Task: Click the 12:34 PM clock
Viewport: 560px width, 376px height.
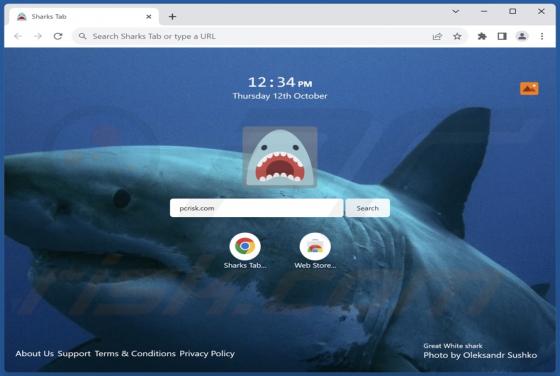Action: click(x=280, y=82)
